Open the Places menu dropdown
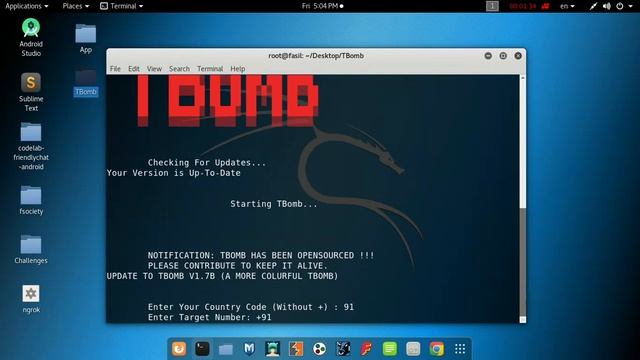The height and width of the screenshot is (360, 640). click(76, 6)
